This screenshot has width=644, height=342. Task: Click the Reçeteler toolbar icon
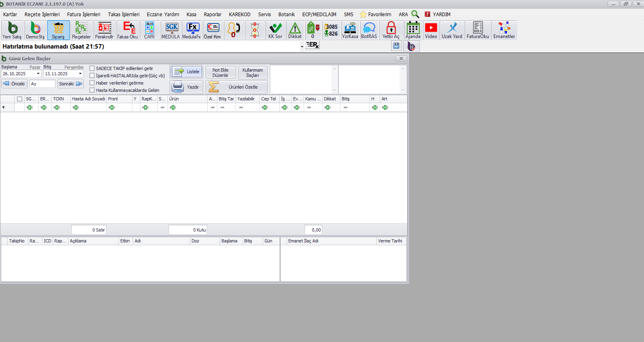[x=81, y=30]
